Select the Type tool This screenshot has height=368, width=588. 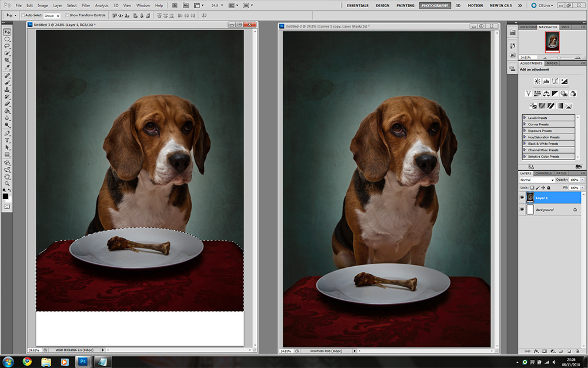point(6,140)
